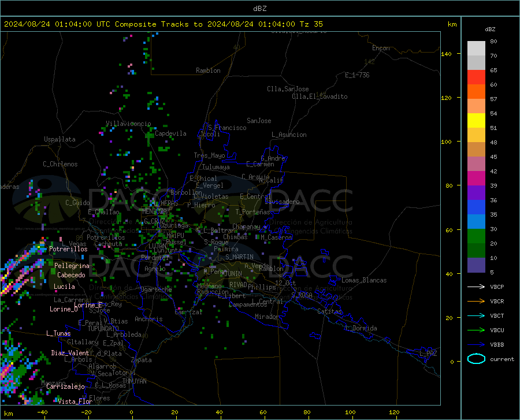Click the Tulumaya label on map
Viewport: 520px width, 420px height.
pyautogui.click(x=216, y=167)
